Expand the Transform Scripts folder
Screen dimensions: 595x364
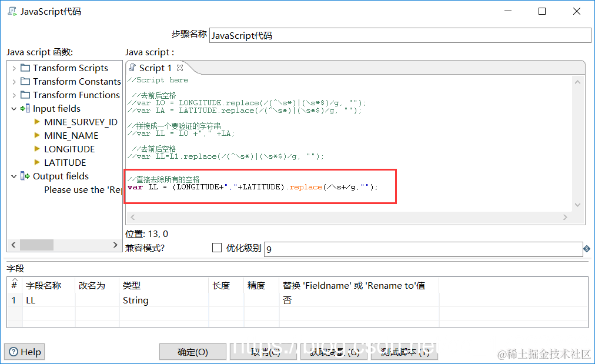14,68
